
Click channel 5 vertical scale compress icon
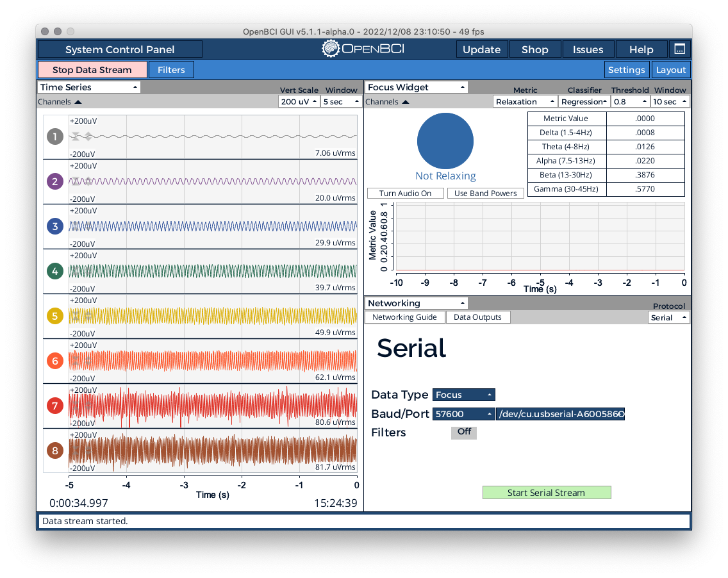(75, 316)
